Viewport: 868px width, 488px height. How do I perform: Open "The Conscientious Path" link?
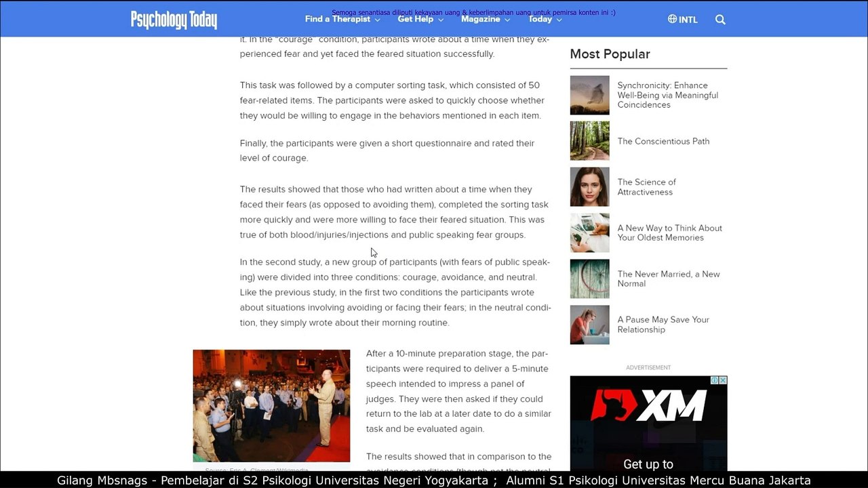click(x=663, y=141)
